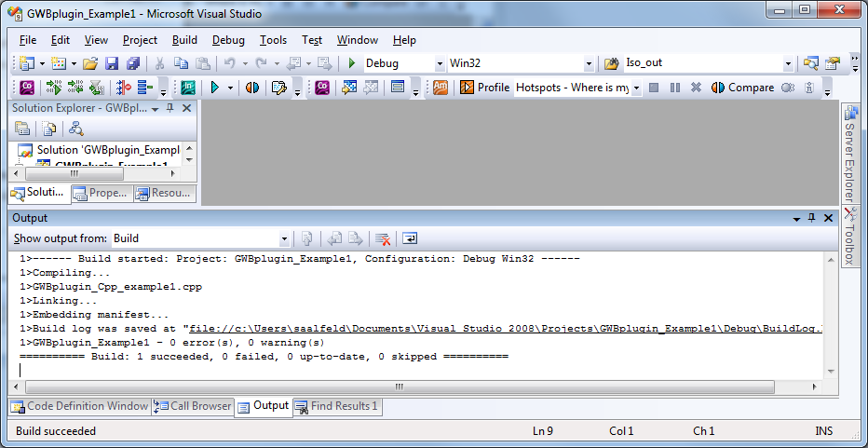Click Output window horizontal scrollbar thumb
Viewport: 868px width, 448px height.
tap(400, 387)
